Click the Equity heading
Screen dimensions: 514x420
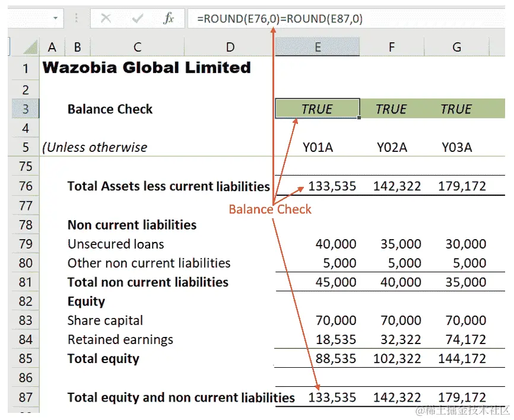click(x=86, y=301)
